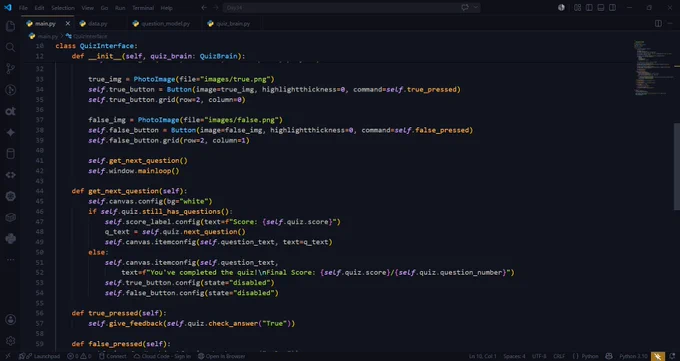This screenshot has height=361, width=680.
Task: Open the Manage gear icon
Action: 10,341
